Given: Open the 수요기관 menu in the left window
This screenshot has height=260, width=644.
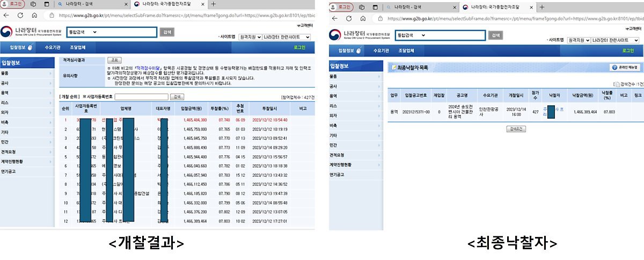Looking at the screenshot, I should (54, 47).
